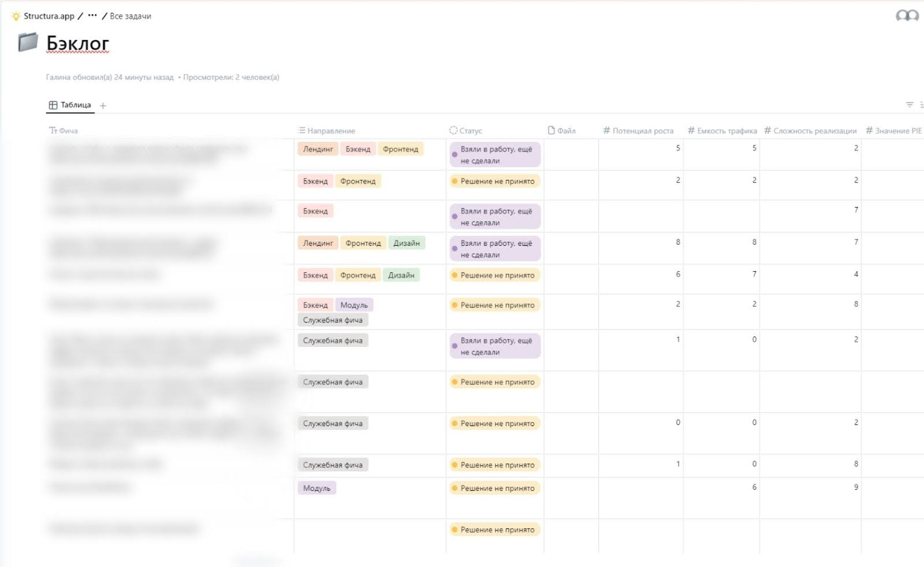
Task: Switch to the Таблица view tab
Action: (x=70, y=105)
